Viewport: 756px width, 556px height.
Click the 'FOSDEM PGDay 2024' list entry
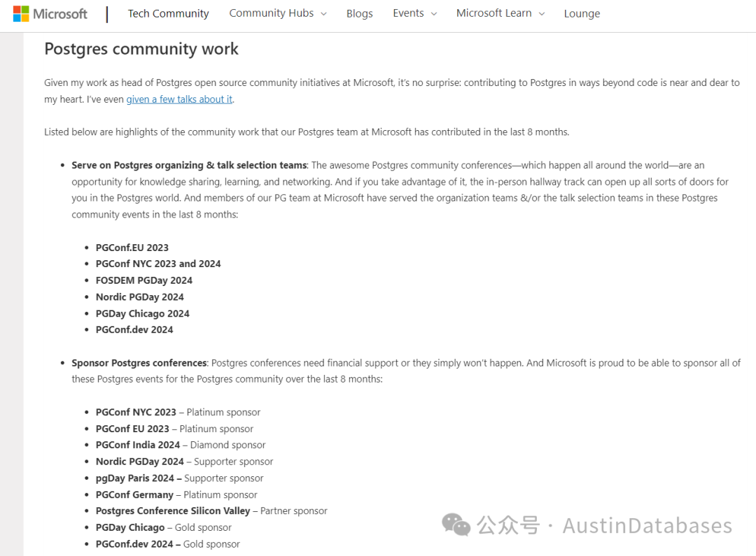coord(143,280)
